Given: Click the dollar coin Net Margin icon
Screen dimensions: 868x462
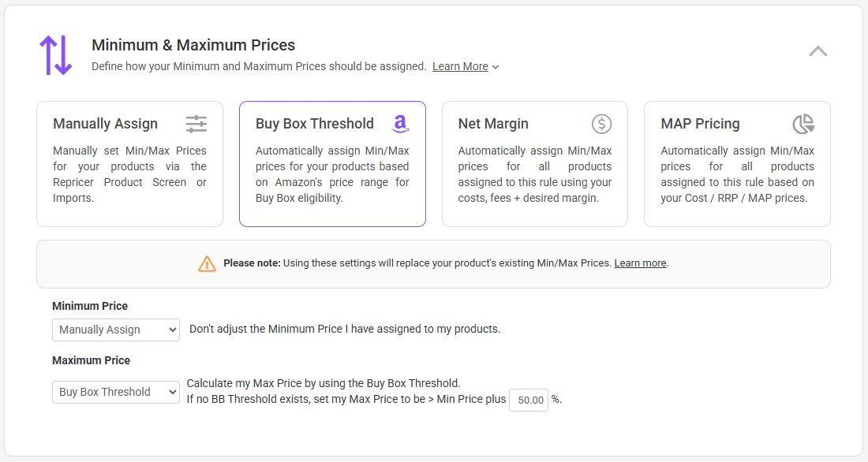Looking at the screenshot, I should (x=602, y=124).
